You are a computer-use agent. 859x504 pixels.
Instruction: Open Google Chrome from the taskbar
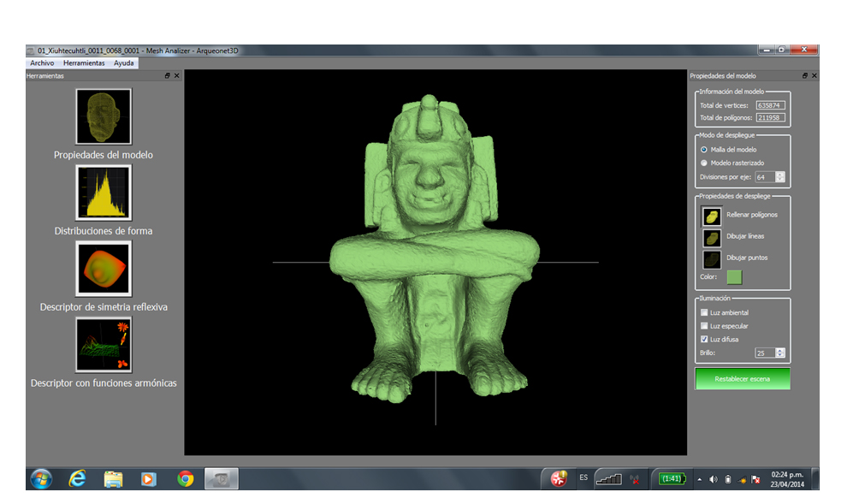click(x=185, y=479)
